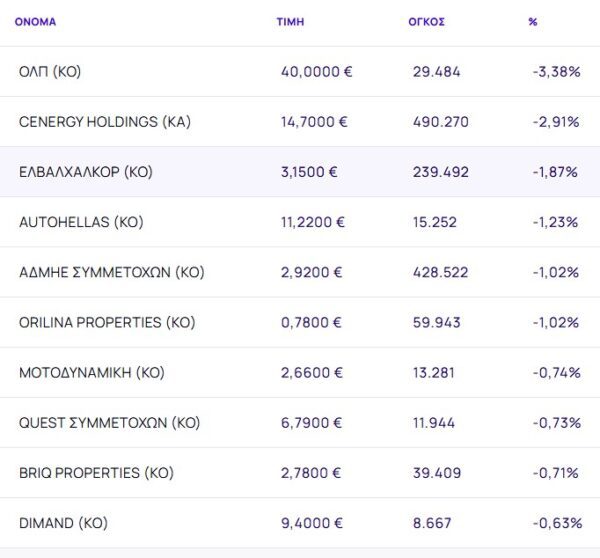Click the 428.522 volume for ΑΔΜΗΕ
This screenshot has width=600, height=558.
coord(440,272)
